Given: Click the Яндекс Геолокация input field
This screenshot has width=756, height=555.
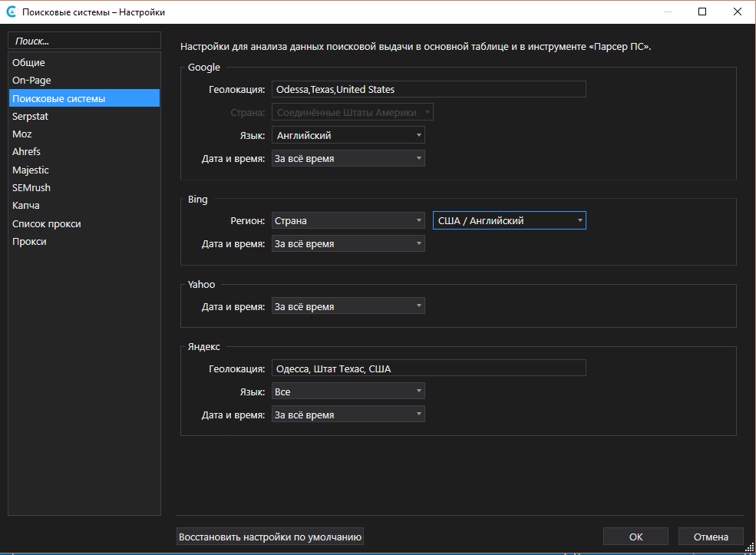Looking at the screenshot, I should tap(428, 368).
